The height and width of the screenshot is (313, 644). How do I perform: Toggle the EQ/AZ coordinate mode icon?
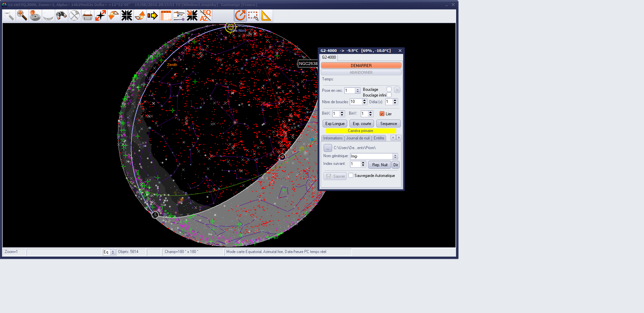click(x=205, y=15)
